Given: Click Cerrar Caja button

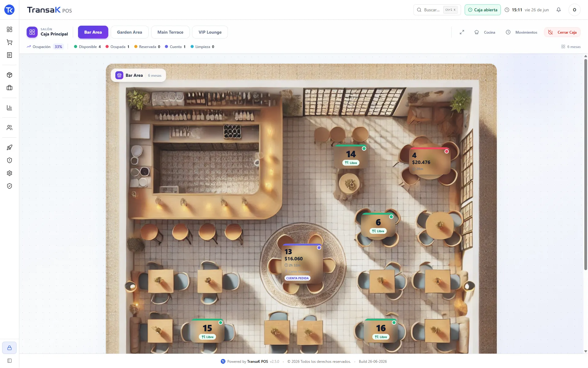Looking at the screenshot, I should pos(562,32).
